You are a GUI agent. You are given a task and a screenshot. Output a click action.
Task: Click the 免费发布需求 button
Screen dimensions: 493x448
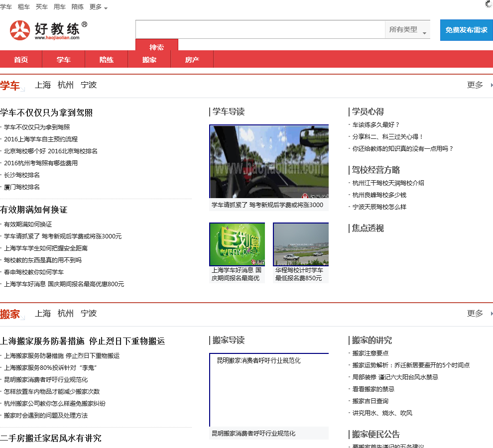click(x=466, y=30)
